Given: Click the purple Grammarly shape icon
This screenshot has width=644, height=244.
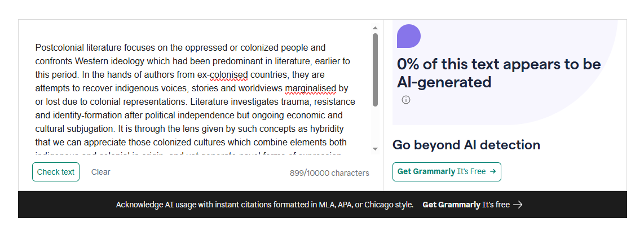Looking at the screenshot, I should click(409, 36).
